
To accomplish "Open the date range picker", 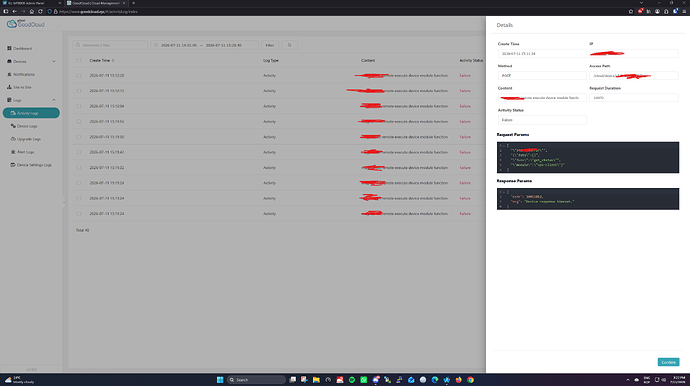I will tap(204, 45).
